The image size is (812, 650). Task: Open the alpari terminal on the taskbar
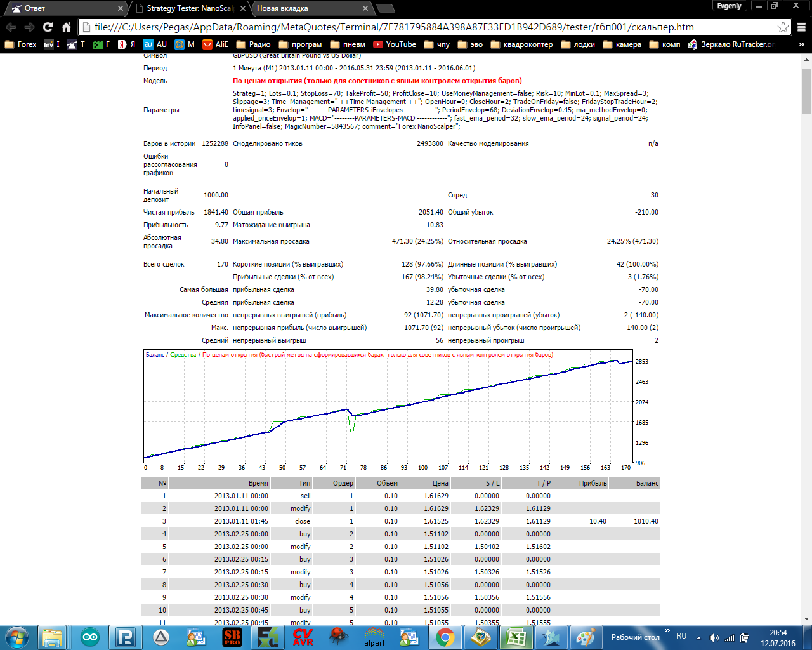374,637
